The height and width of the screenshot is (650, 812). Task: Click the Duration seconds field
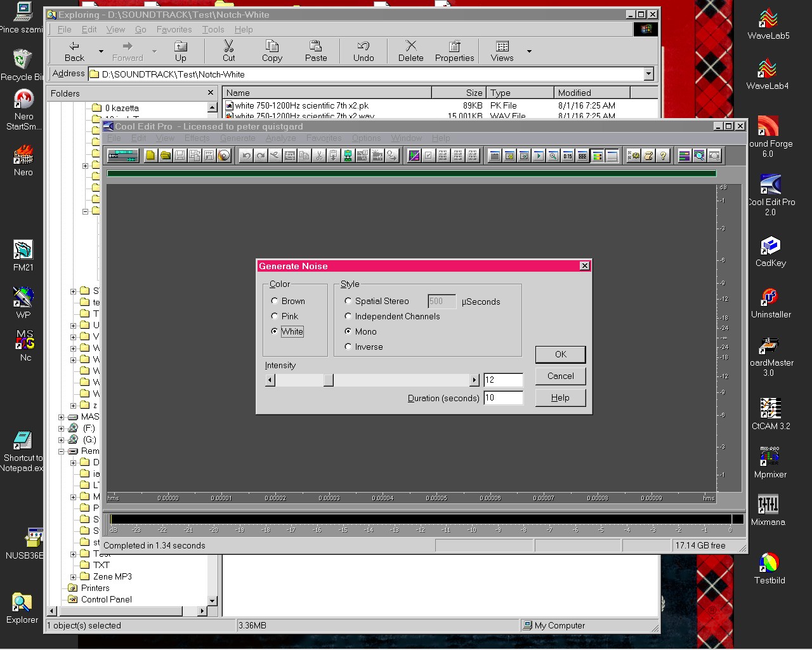[x=503, y=398]
